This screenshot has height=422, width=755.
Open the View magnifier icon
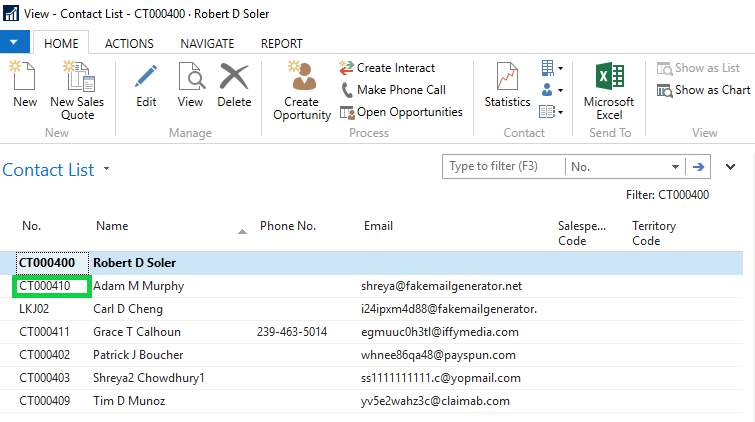[x=191, y=76]
